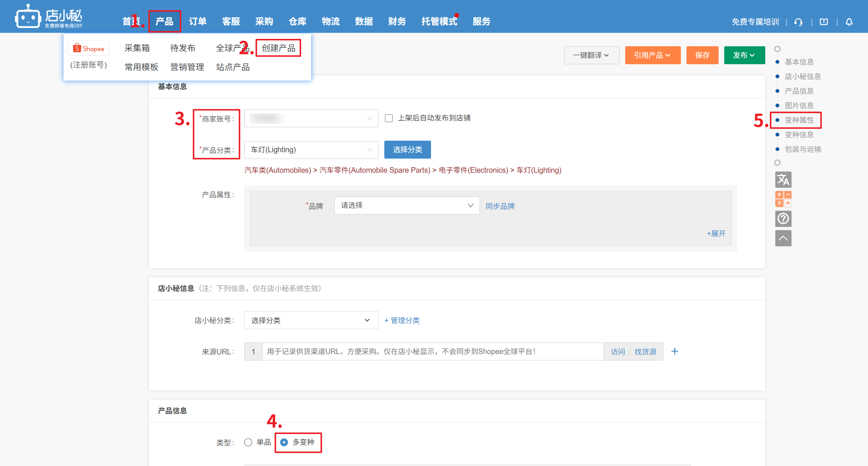Click the plus icon beside source URL
The height and width of the screenshot is (466, 868).
[x=675, y=351]
